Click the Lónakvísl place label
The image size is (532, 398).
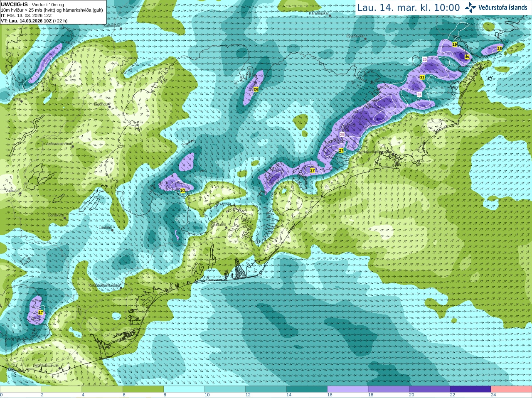point(56,215)
